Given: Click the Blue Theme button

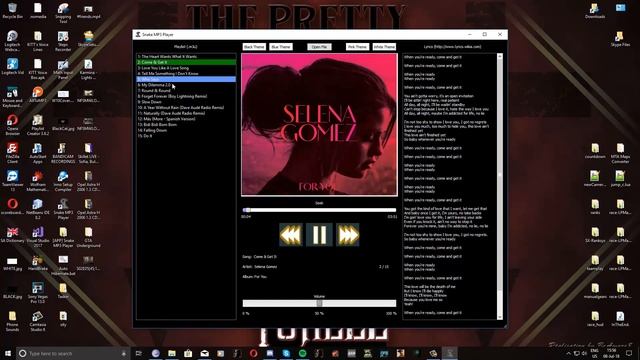Looking at the screenshot, I should tap(281, 47).
